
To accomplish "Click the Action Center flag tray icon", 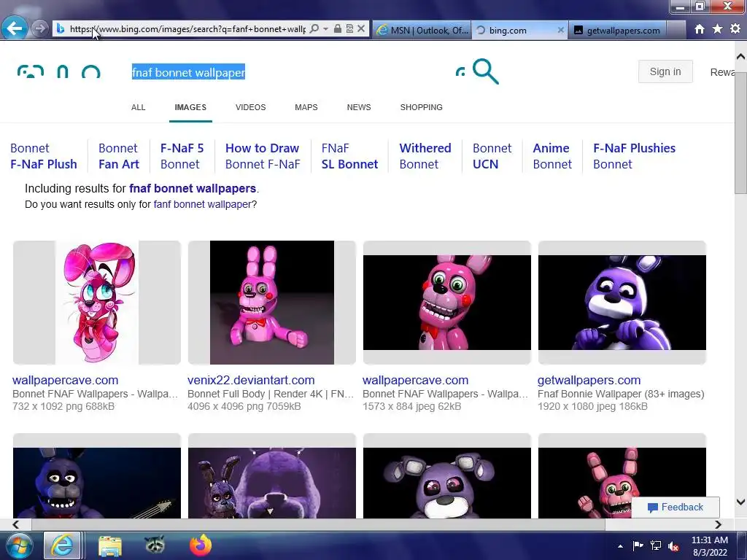I will click(x=638, y=545).
